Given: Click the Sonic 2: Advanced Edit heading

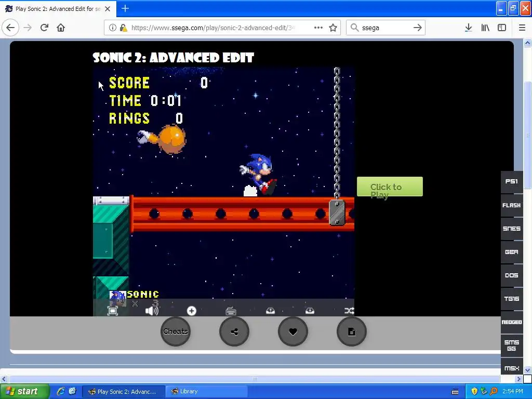Looking at the screenshot, I should [174, 58].
